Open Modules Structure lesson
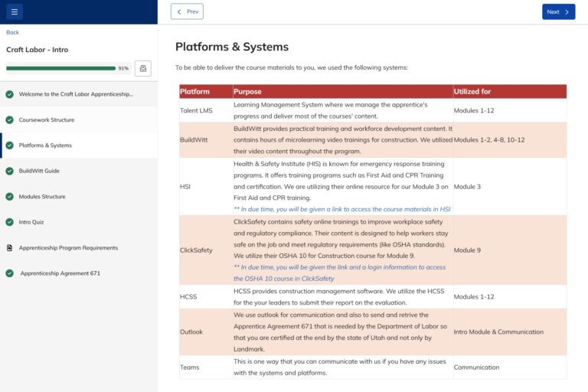 click(x=79, y=197)
